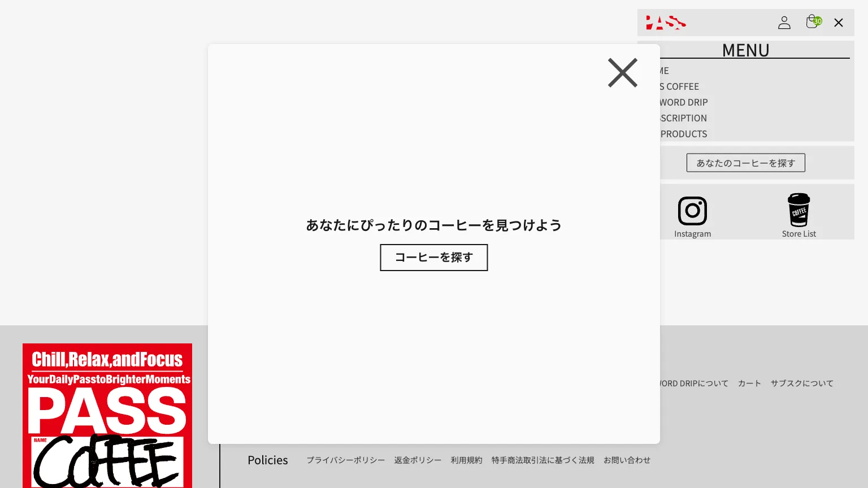Select PRODUCTS in the side menu
Screen dimensions: 868x488
click(x=684, y=134)
